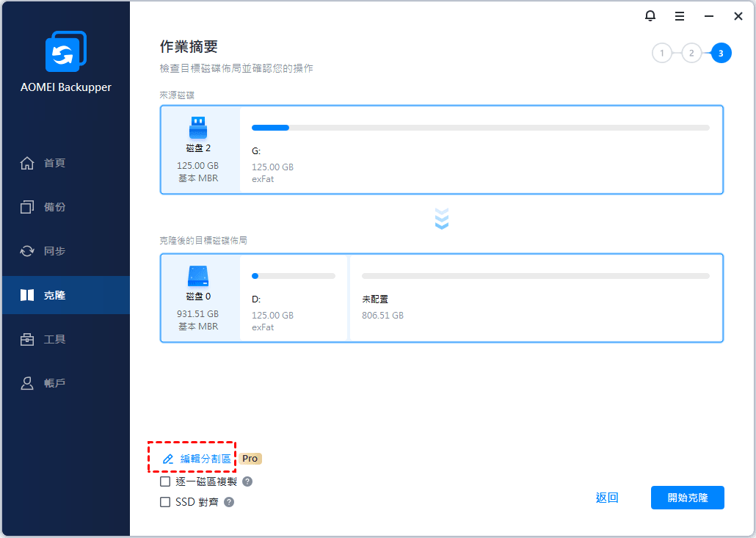Enable SSD 對齊 checkbox
Viewport: 756px width, 538px height.
[165, 502]
